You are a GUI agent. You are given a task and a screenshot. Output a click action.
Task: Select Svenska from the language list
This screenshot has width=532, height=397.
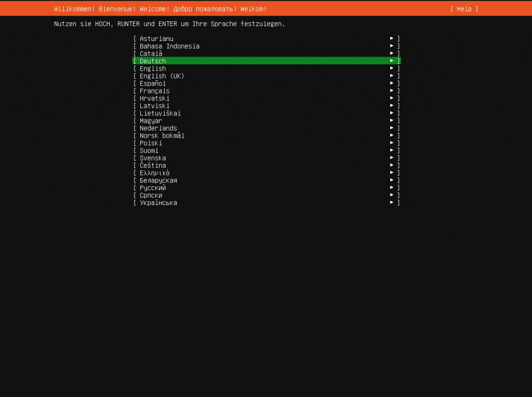click(x=153, y=158)
